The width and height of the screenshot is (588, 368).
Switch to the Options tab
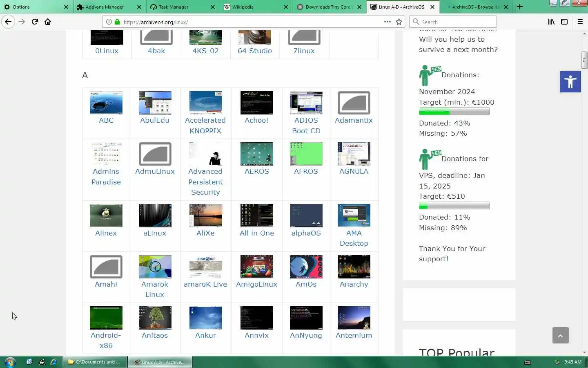pyautogui.click(x=36, y=7)
